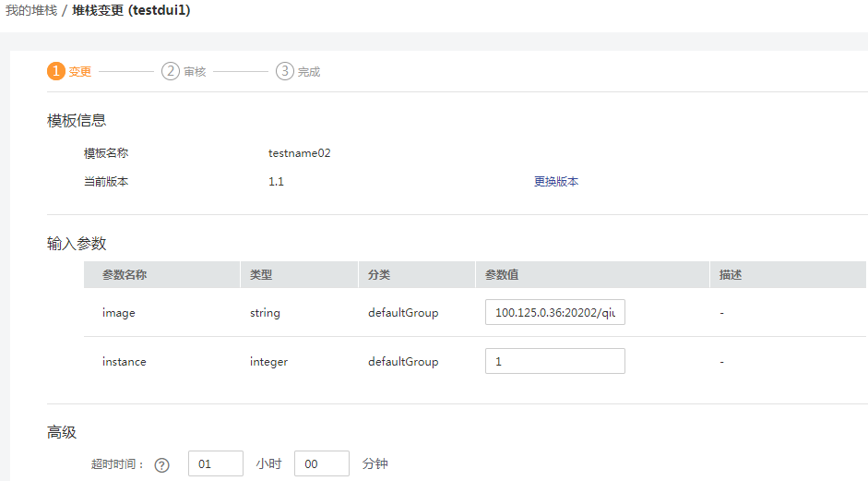Open the help icon beside 超时时间
This screenshot has width=868, height=481.
pyautogui.click(x=162, y=464)
